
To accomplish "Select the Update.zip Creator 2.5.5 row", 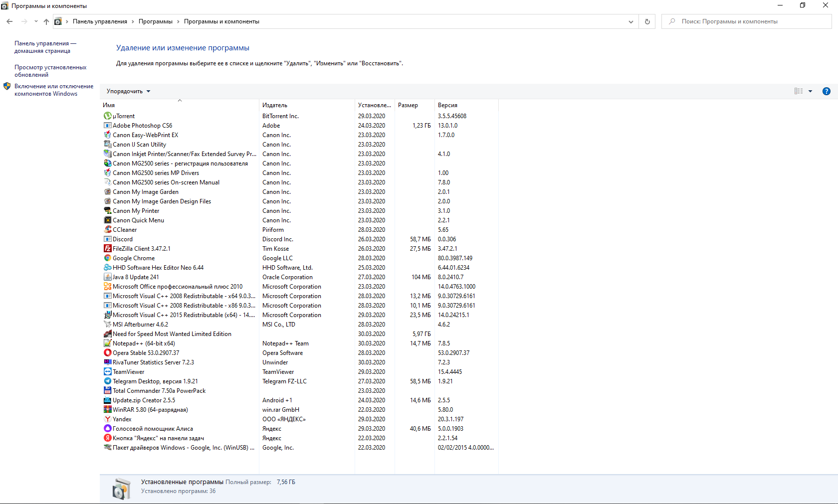I will click(x=299, y=400).
